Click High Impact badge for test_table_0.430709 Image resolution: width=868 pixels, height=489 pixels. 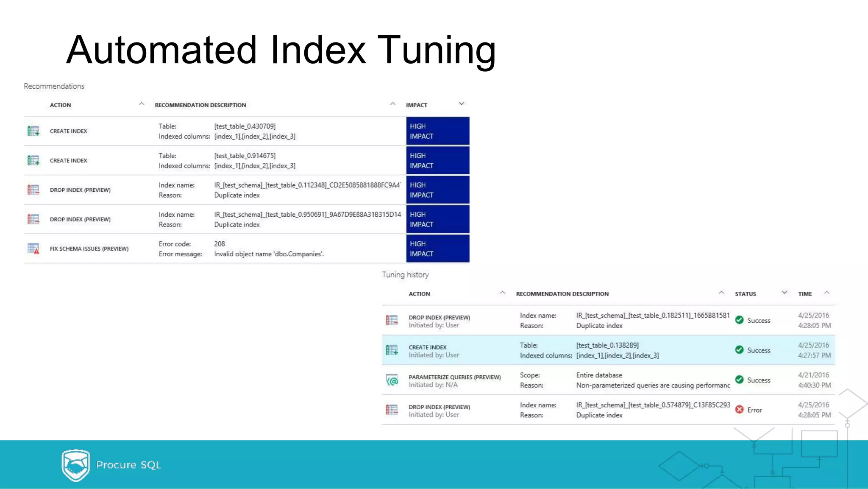[x=438, y=131]
